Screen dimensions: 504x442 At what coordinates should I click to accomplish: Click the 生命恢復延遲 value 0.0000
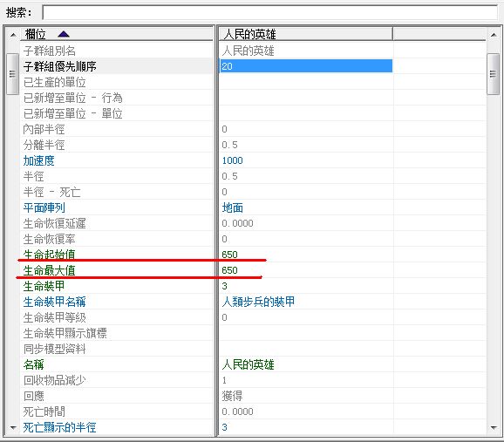click(237, 223)
